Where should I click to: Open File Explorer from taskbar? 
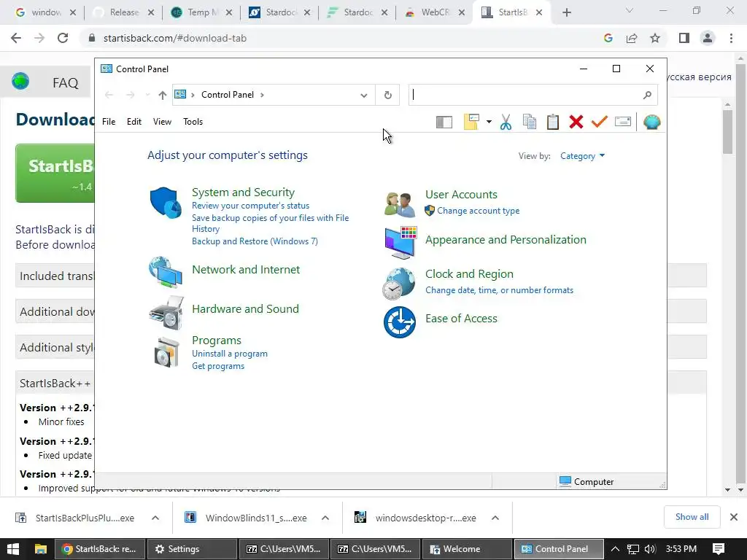click(x=40, y=549)
